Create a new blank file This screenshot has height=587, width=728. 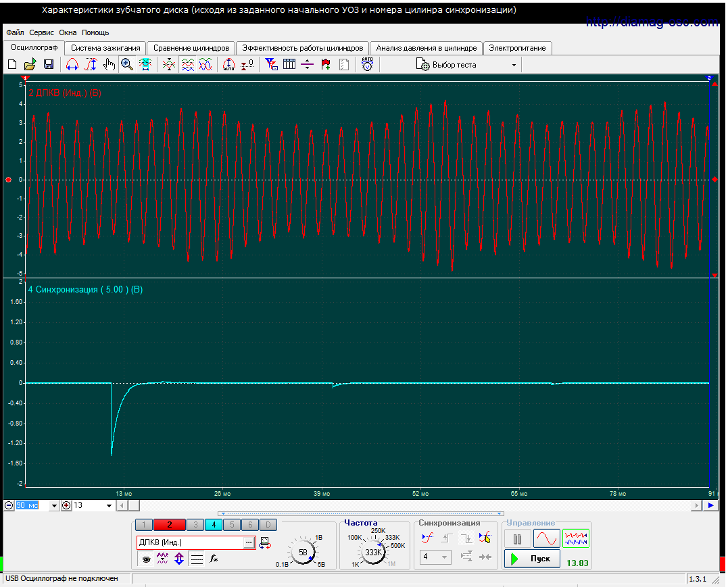[x=13, y=64]
